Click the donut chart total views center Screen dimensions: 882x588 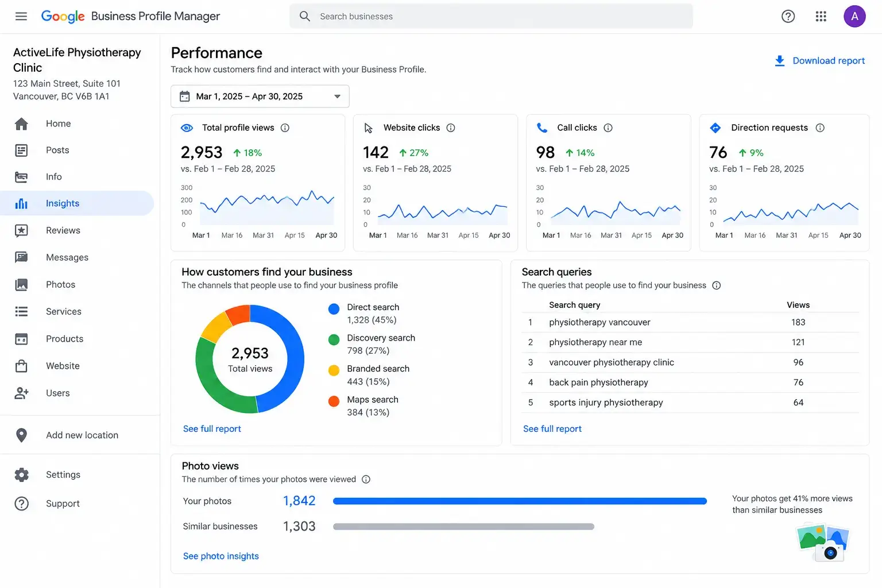[250, 359]
